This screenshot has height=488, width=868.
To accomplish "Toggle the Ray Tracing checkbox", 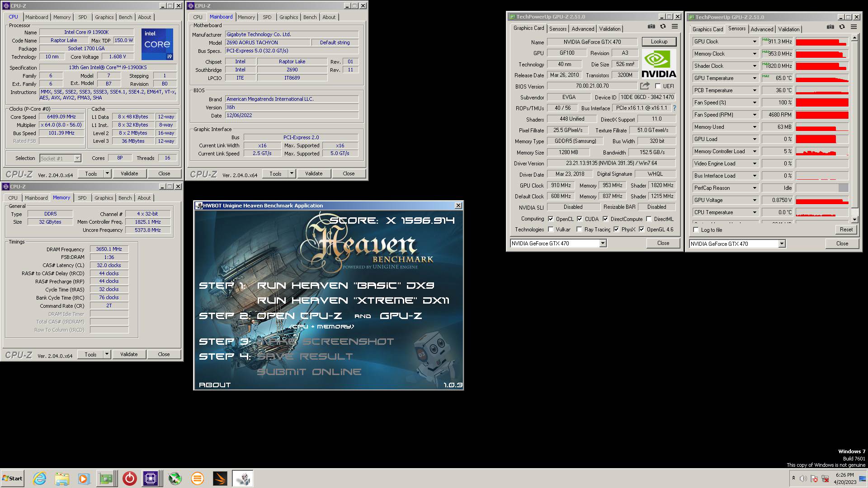I will 579,229.
